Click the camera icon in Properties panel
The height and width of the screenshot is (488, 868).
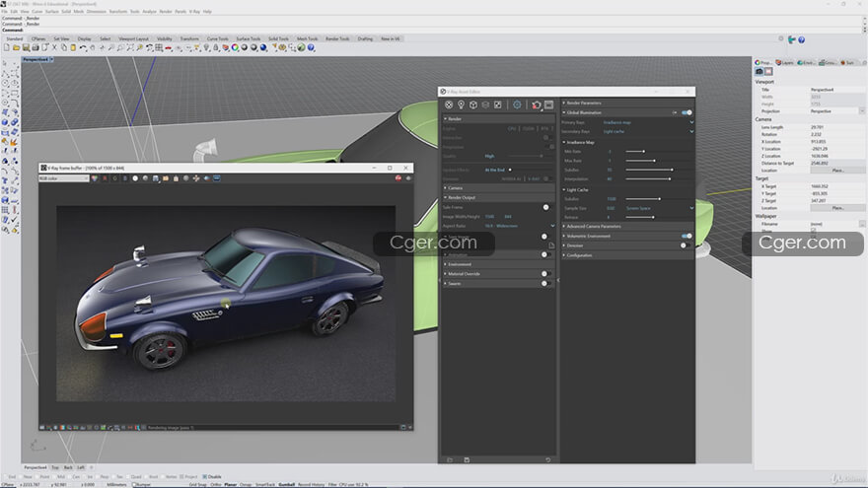tap(759, 71)
